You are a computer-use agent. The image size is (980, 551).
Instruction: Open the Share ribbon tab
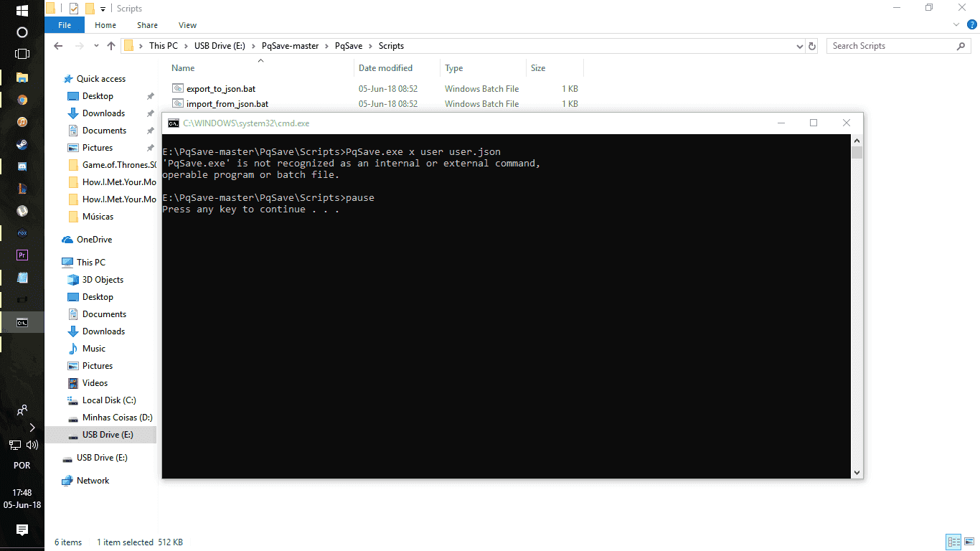pos(147,25)
